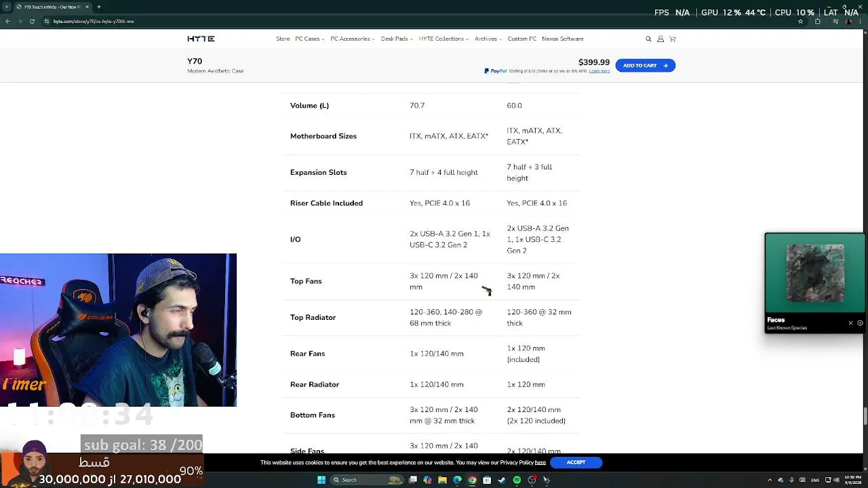
Task: Open the Privacy Policy 'here' link
Action: coord(540,463)
